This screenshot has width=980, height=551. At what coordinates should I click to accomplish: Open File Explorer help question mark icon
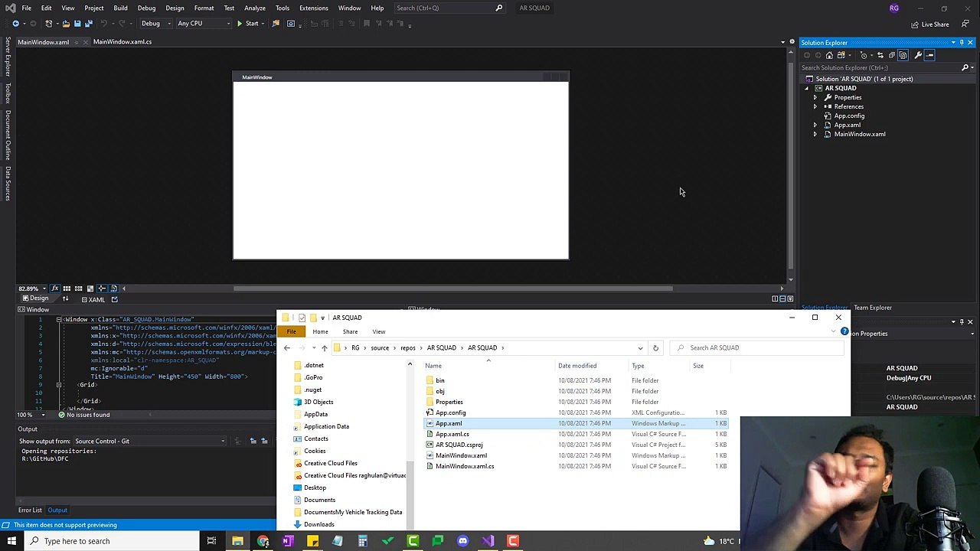point(844,331)
